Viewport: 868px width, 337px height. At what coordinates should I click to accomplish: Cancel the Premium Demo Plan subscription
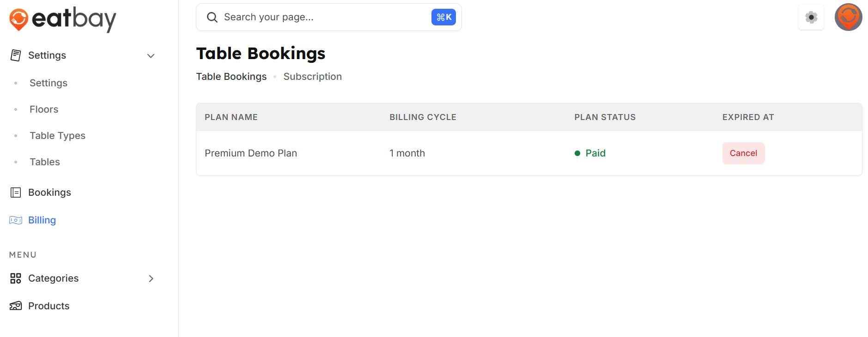(x=743, y=153)
